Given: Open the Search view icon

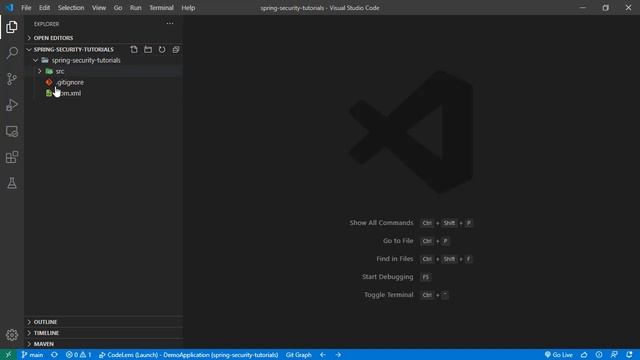Looking at the screenshot, I should [12, 53].
